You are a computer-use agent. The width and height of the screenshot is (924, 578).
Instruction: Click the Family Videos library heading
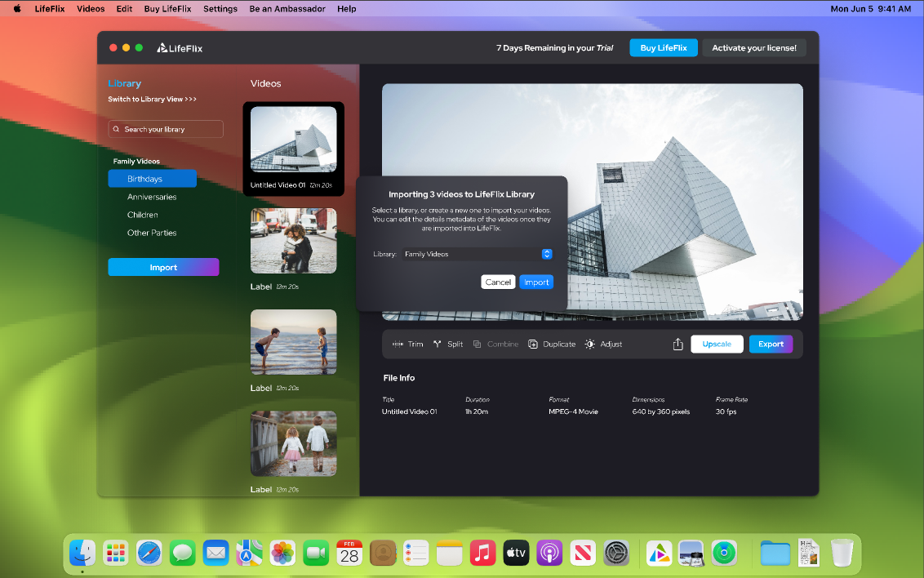tap(136, 162)
